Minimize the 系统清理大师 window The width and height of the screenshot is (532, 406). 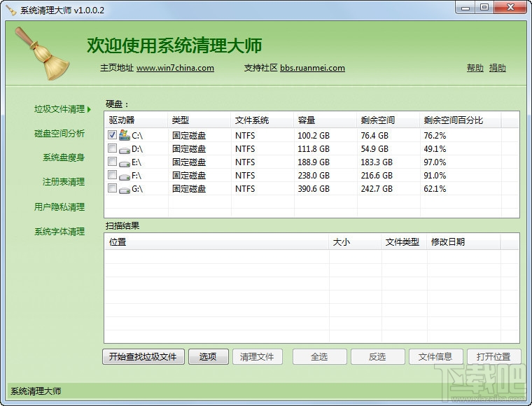point(465,8)
